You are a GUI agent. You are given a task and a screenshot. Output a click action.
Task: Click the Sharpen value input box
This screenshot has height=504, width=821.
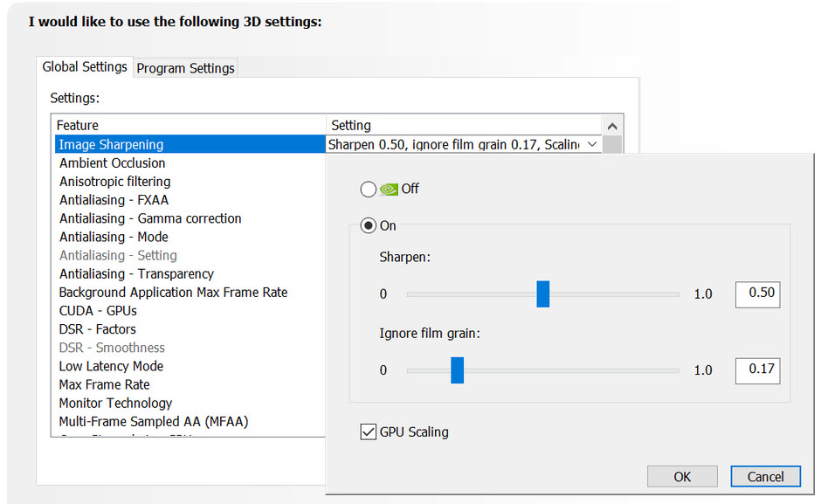[757, 293]
